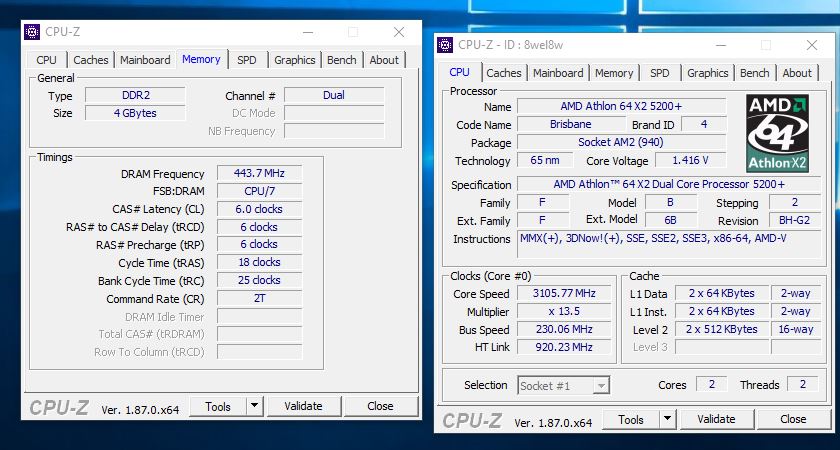Click the 6.0 clocks CAS# Latency value
840x450 pixels.
click(259, 209)
